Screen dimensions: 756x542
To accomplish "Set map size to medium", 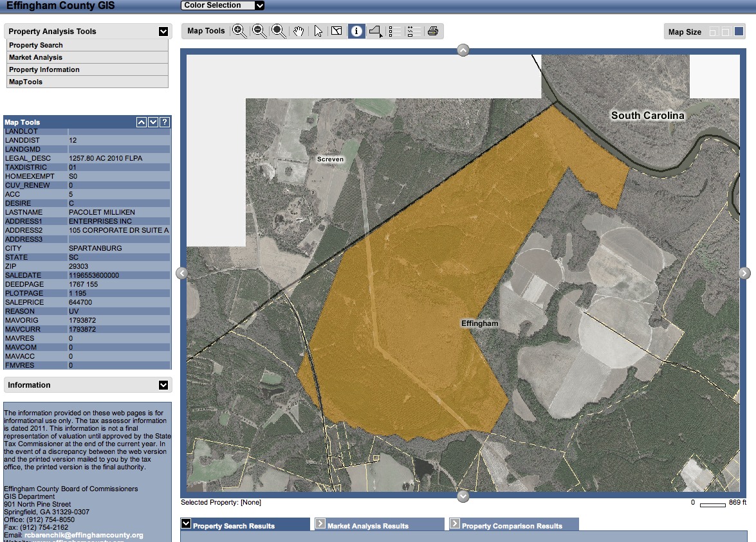I will [726, 32].
